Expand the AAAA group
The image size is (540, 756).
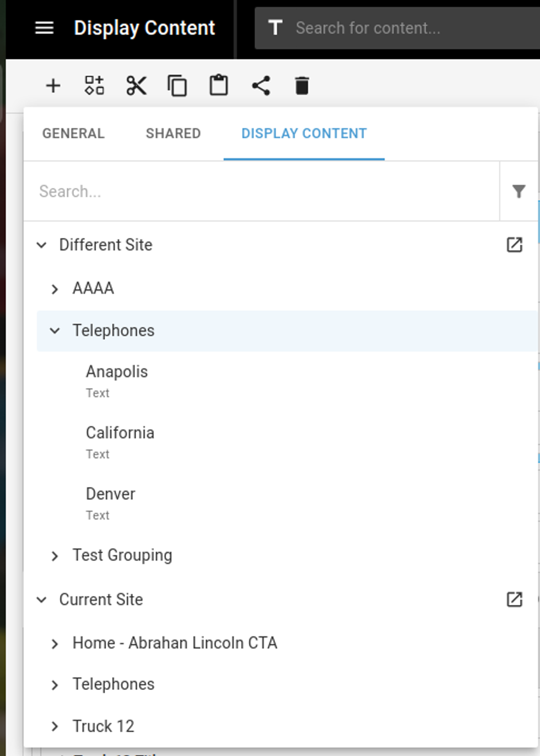(55, 289)
